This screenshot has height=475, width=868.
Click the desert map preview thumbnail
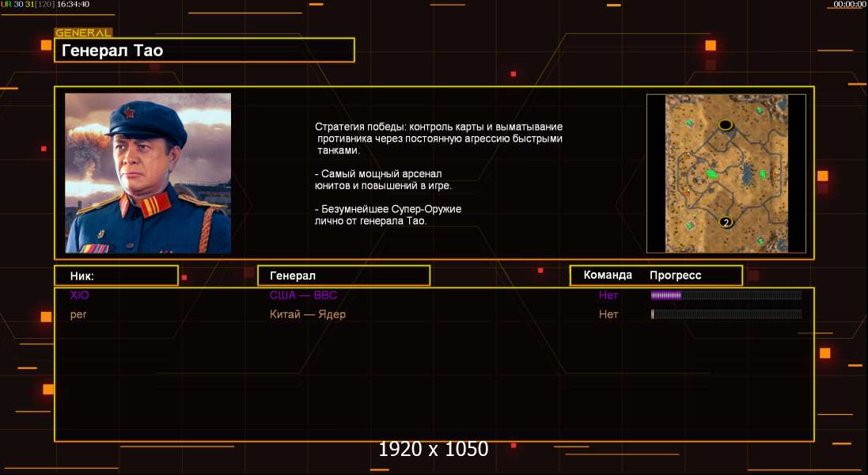(726, 173)
